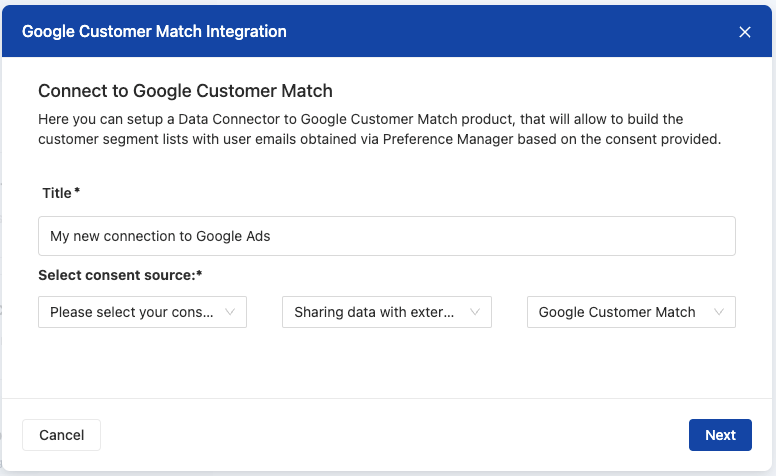The image size is (776, 476).
Task: Click chevron arrow of the Sharing data dropdown
Action: 475,312
